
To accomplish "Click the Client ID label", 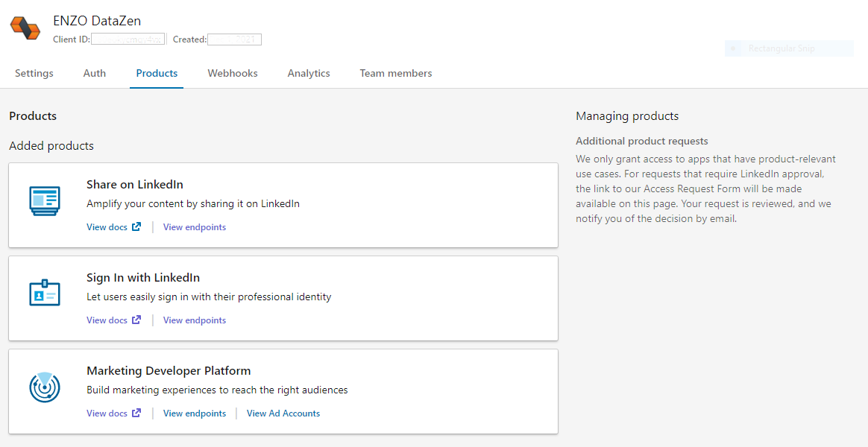I will [72, 39].
